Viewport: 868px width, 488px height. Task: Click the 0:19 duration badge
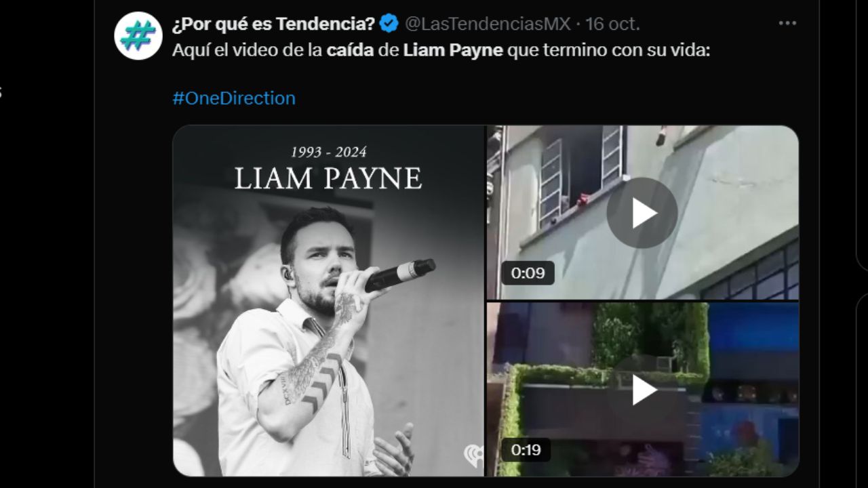pyautogui.click(x=526, y=450)
